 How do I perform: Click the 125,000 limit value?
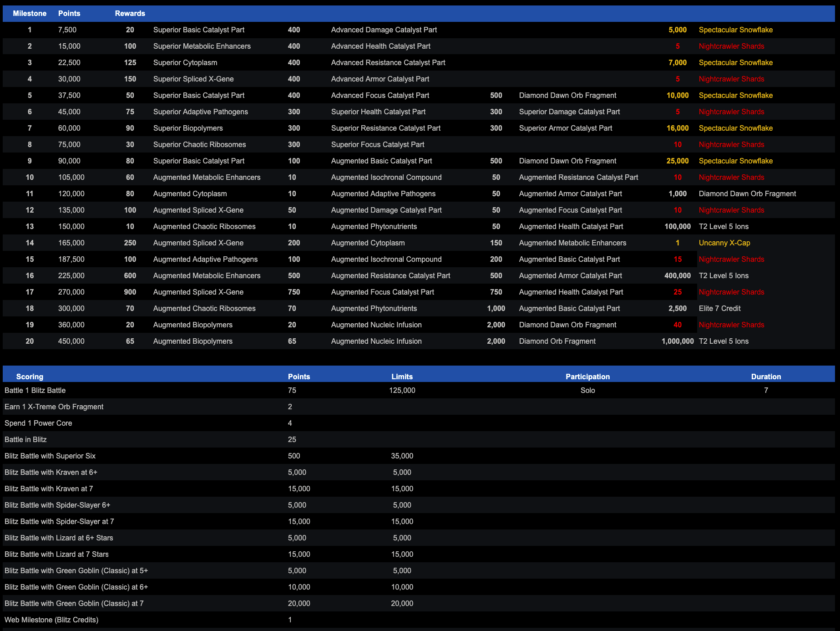click(x=402, y=390)
